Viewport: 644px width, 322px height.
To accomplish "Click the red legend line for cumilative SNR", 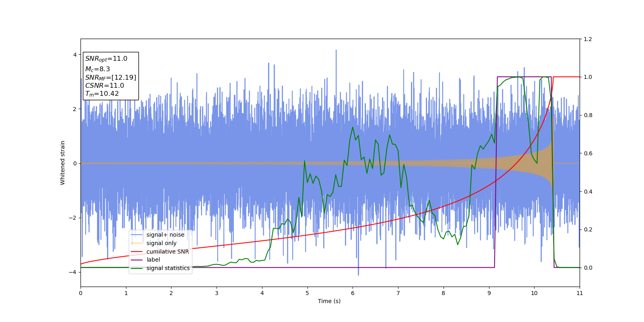I will [137, 252].
